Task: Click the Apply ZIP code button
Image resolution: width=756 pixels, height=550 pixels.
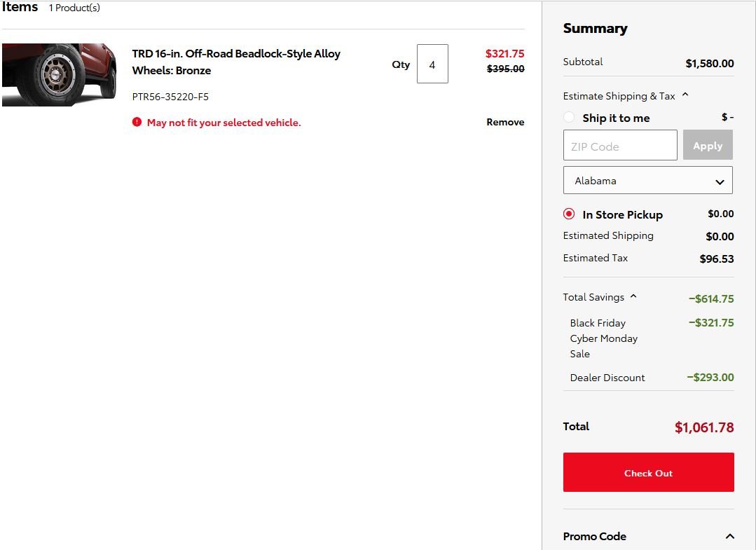Action: pos(708,145)
